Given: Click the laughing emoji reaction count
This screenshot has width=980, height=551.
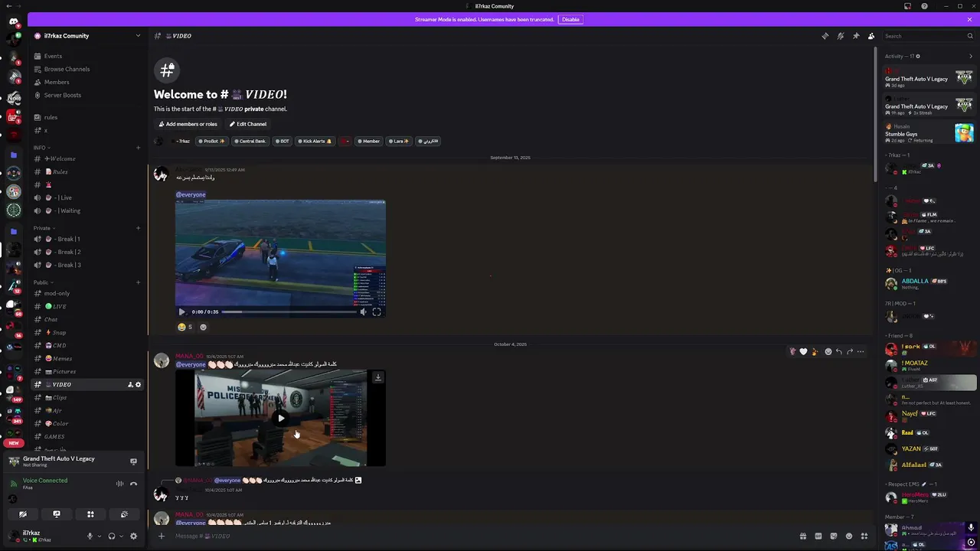Looking at the screenshot, I should pyautogui.click(x=185, y=327).
